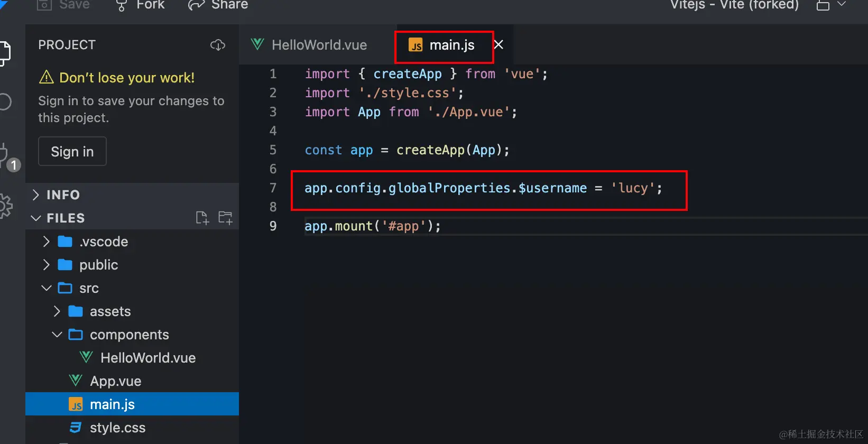The image size is (868, 444).
Task: Click the .vscode folder icon
Action: tap(65, 242)
